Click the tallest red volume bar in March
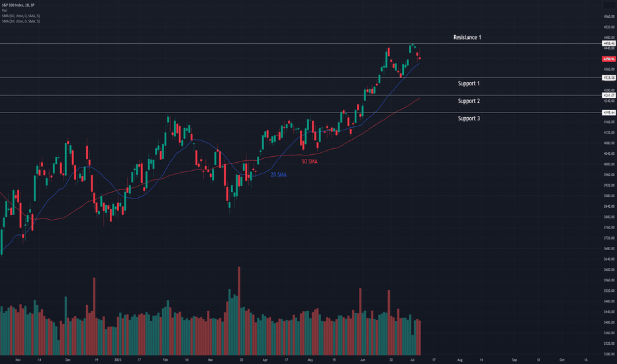This screenshot has height=364, width=617. click(239, 311)
